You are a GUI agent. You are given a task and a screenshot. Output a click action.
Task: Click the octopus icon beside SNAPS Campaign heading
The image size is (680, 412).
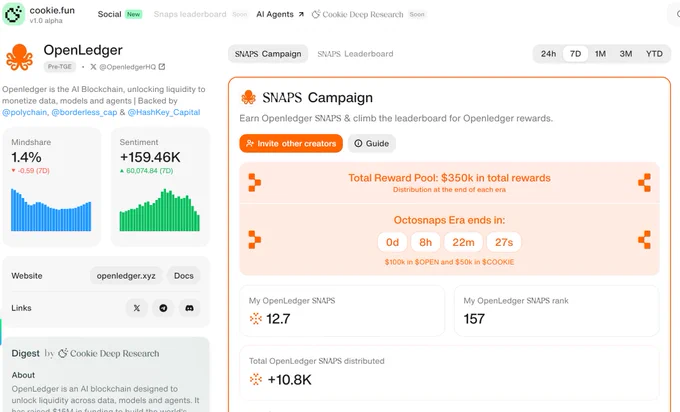[248, 98]
